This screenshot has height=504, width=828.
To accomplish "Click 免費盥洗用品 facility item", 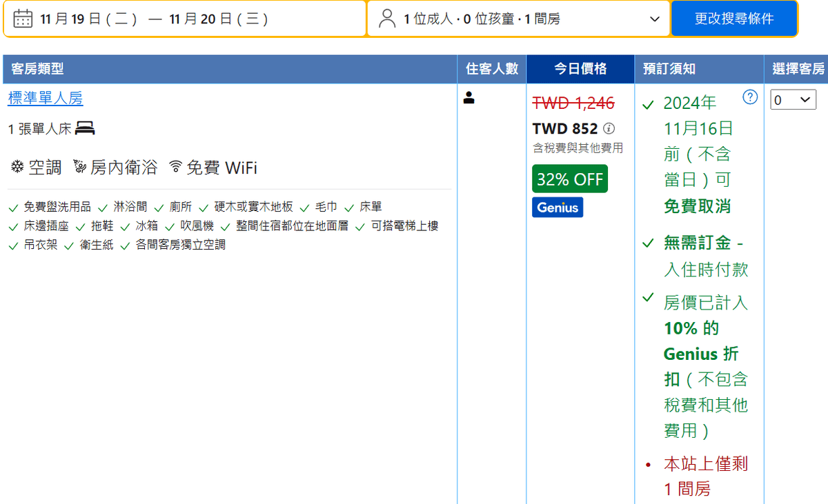I will click(x=57, y=207).
